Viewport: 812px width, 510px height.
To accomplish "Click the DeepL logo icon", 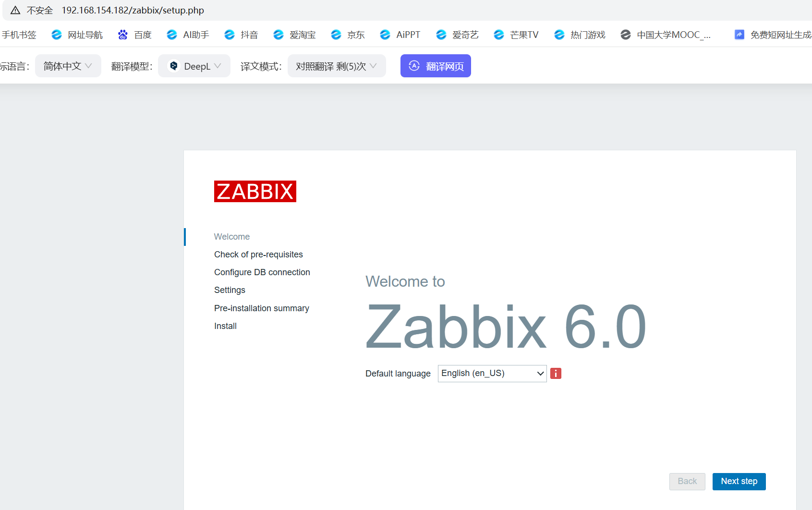I will pos(174,66).
